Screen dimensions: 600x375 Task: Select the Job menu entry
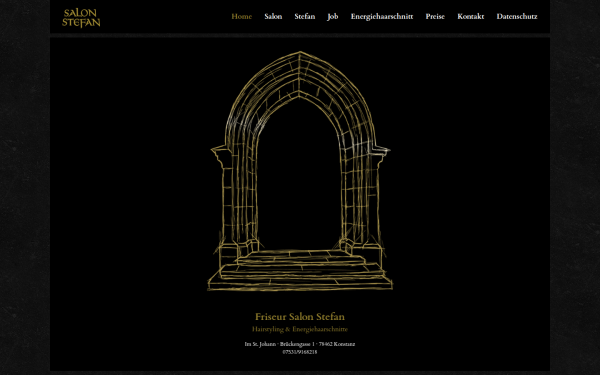click(333, 16)
